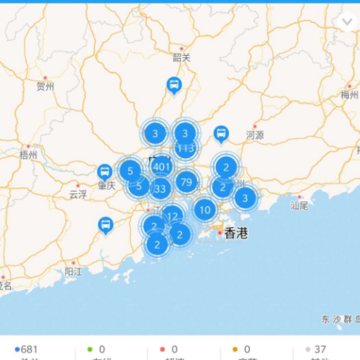Tap the 3 cluster overlapping the 113 cluster
The width and height of the screenshot is (360, 360).
[185, 133]
